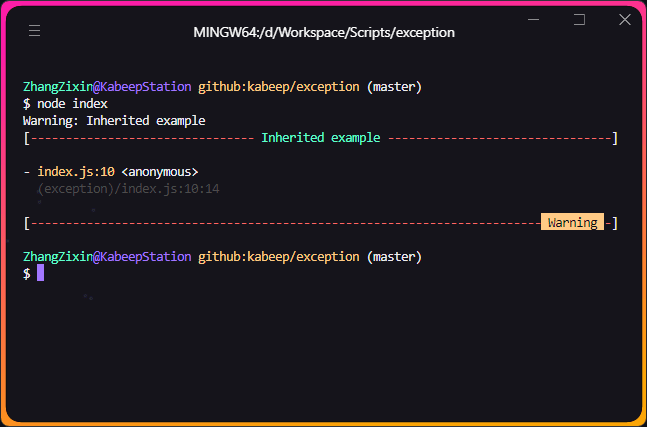Click '(master)' branch label in bottom prompt
The image size is (647, 427).
tap(394, 257)
